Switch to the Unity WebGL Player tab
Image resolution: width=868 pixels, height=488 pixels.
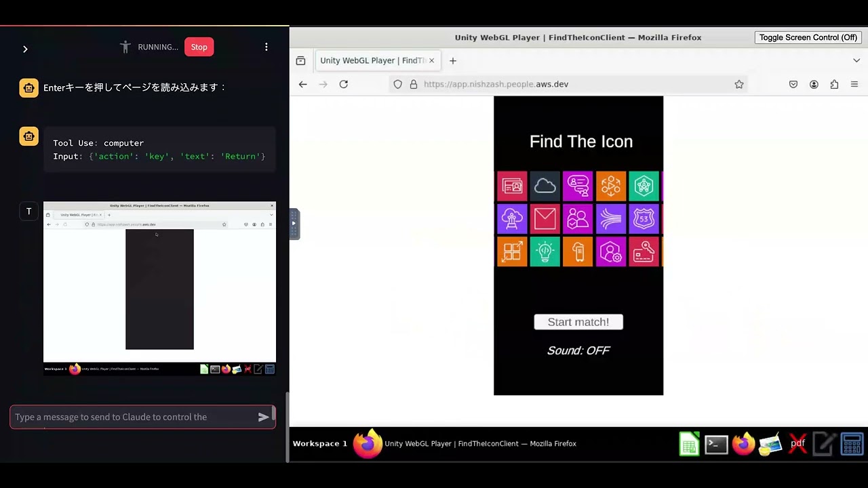[372, 60]
